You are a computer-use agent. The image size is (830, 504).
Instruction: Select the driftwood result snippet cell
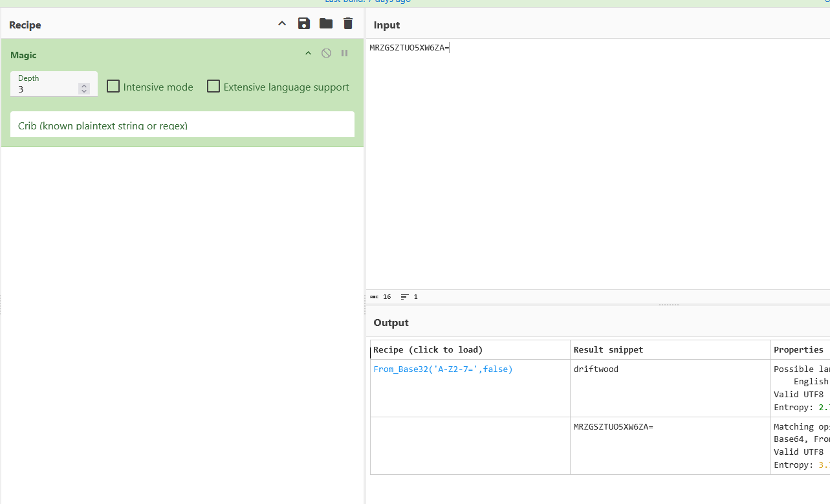(x=670, y=388)
